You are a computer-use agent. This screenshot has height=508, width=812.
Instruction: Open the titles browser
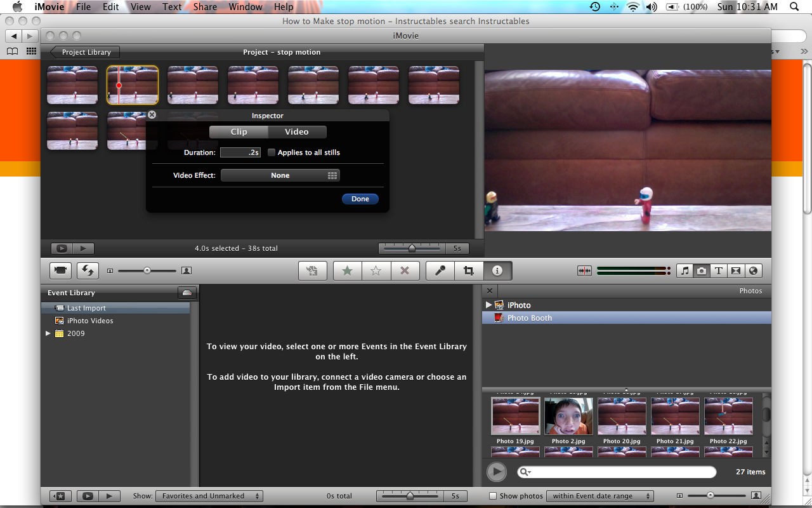click(x=719, y=271)
